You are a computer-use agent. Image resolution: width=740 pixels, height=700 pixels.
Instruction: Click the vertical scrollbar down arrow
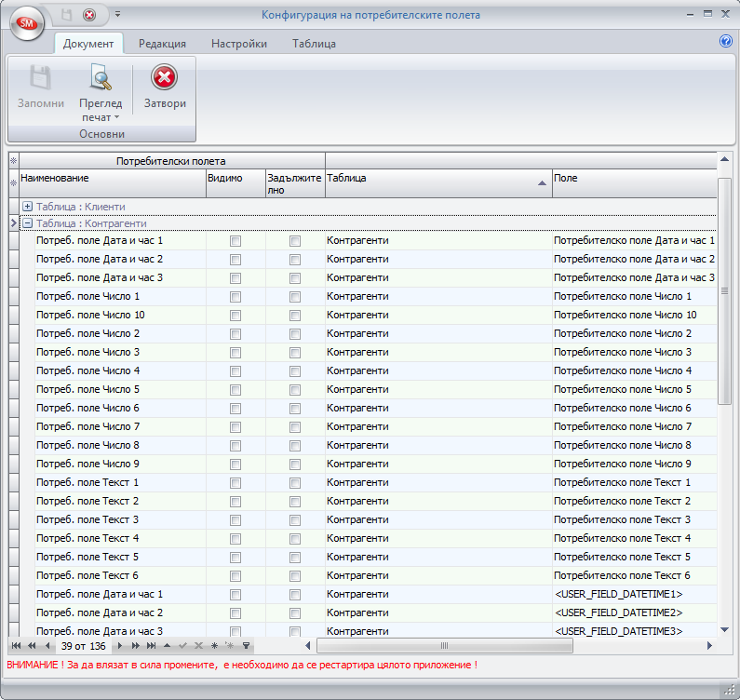pyautogui.click(x=724, y=629)
